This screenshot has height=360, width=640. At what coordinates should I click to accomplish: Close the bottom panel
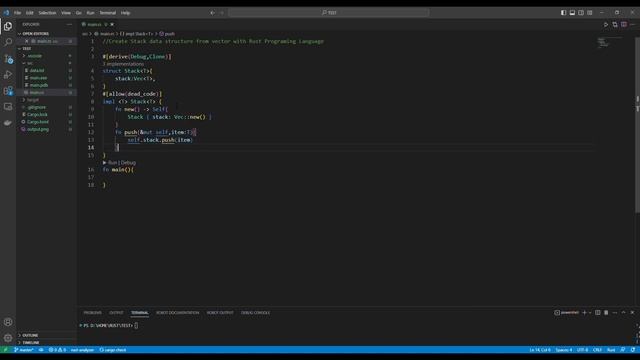pos(632,313)
